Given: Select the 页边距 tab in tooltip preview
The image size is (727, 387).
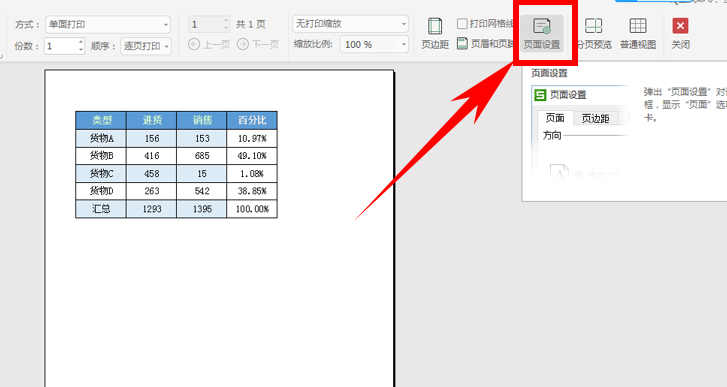Looking at the screenshot, I should pos(595,119).
